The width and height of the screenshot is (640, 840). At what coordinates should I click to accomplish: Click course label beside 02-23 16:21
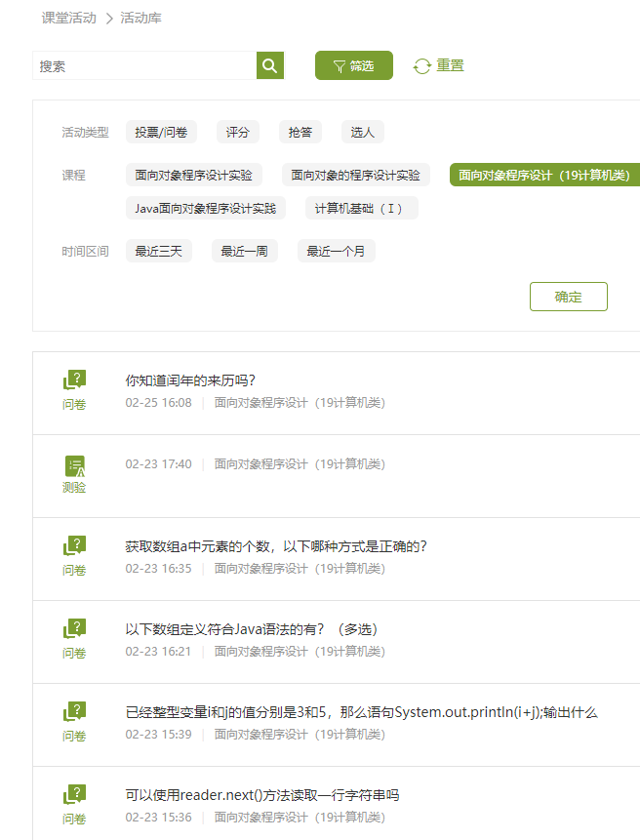[x=300, y=652]
